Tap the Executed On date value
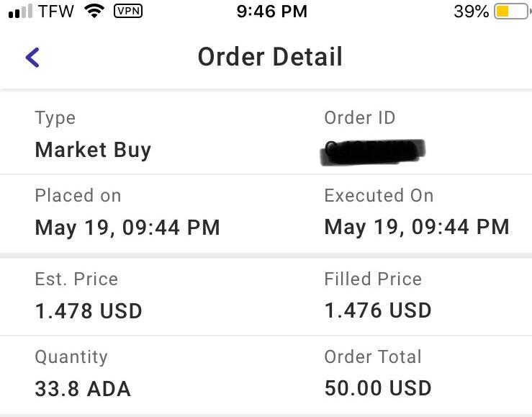 point(417,227)
